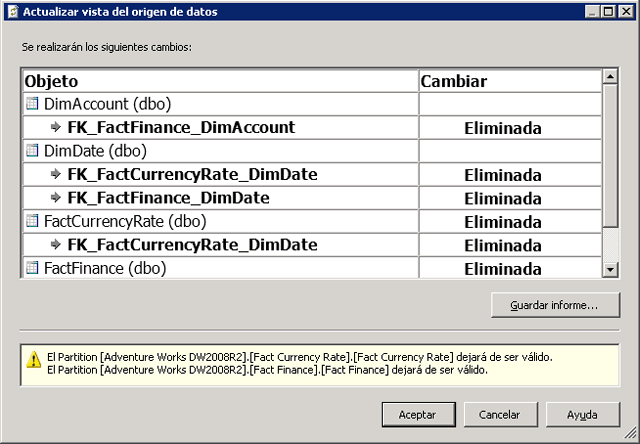Close the Actualizar vista dialog
This screenshot has height=444, width=640.
pos(626,11)
